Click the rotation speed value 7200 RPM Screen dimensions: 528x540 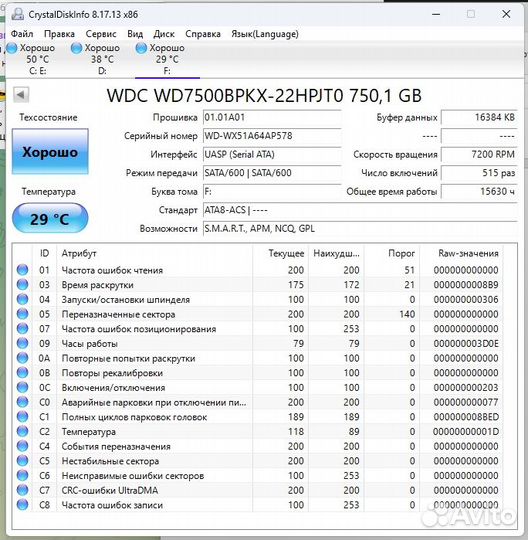(x=479, y=155)
